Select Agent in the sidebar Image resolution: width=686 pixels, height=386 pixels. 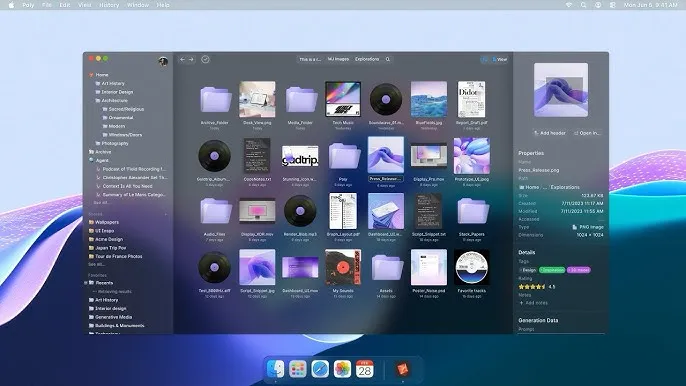98,160
